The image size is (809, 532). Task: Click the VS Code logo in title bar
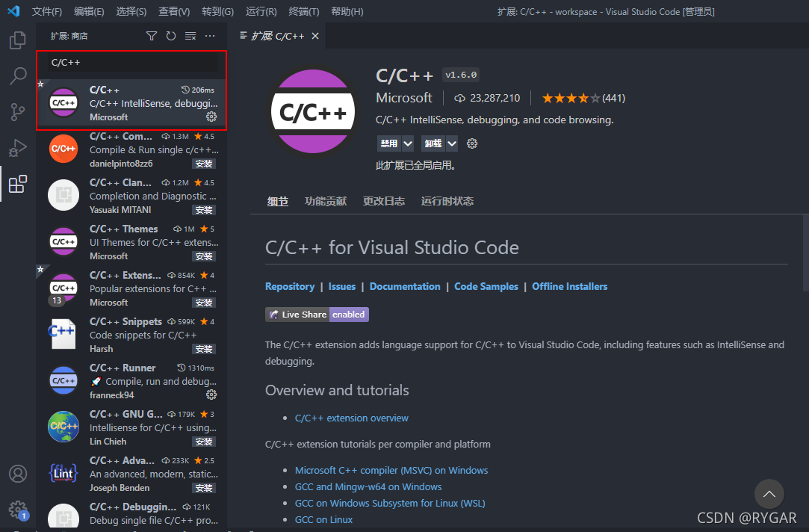tap(13, 11)
